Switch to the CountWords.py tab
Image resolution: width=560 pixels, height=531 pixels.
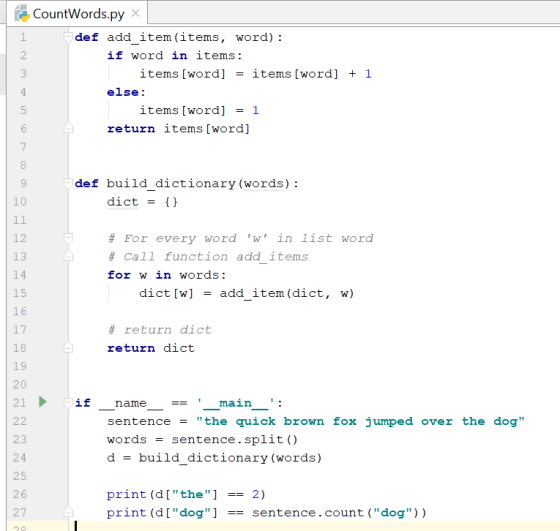[x=77, y=14]
